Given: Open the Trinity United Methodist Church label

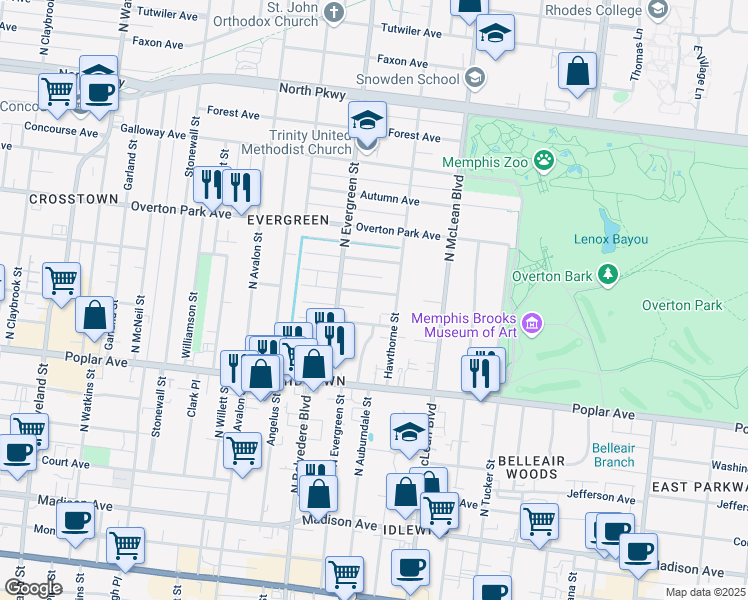Looking at the screenshot, I should [x=296, y=142].
